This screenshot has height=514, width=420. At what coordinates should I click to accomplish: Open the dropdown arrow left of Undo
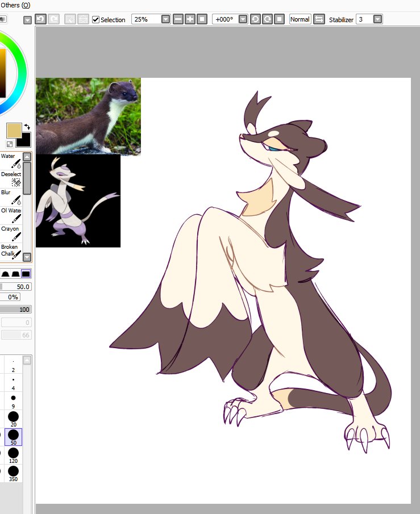point(27,20)
